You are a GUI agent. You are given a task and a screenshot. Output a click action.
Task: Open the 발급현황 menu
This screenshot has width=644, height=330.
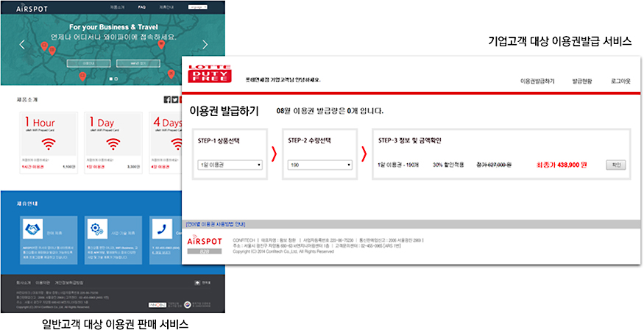pyautogui.click(x=582, y=81)
